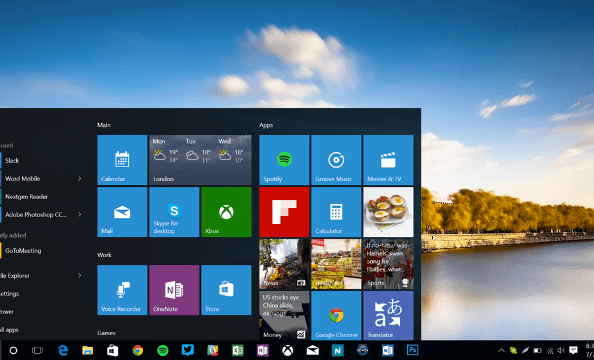This screenshot has height=360, width=594.
Task: Open Skype for desktop tile
Action: click(174, 212)
